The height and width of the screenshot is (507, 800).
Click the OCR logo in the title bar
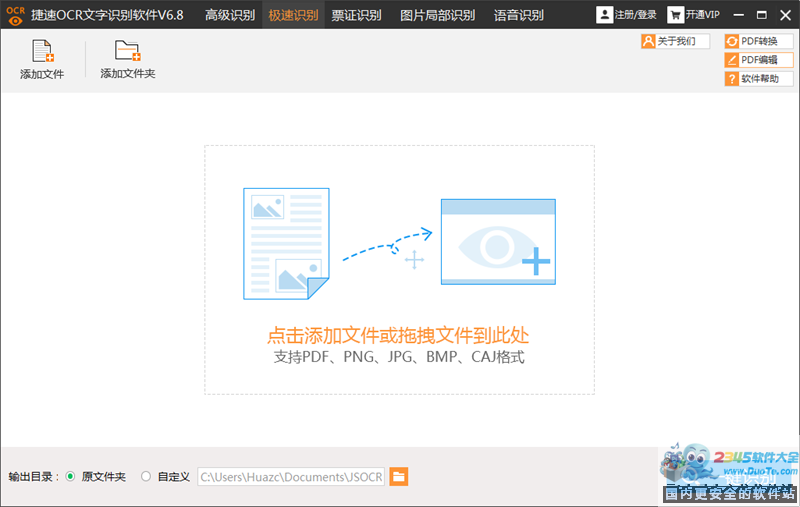(14, 14)
